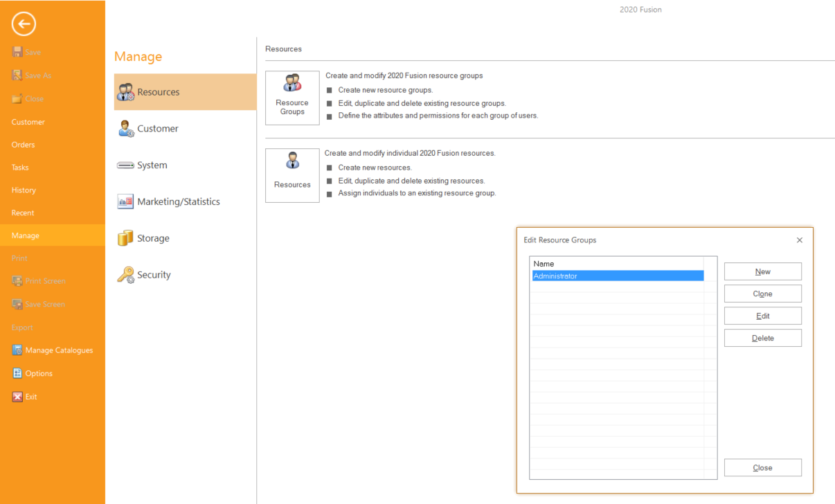Switch to the Storage section label

point(153,238)
